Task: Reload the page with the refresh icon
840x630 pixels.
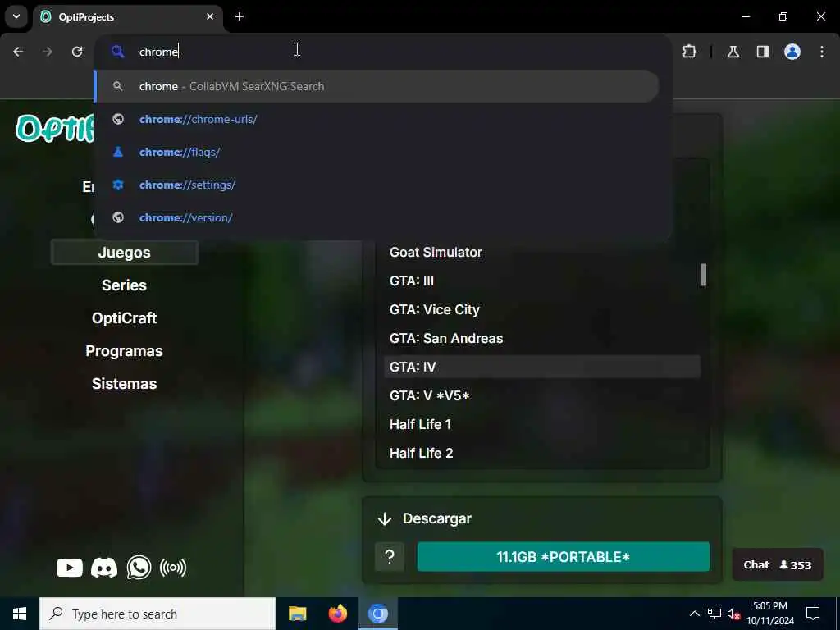Action: click(x=77, y=52)
